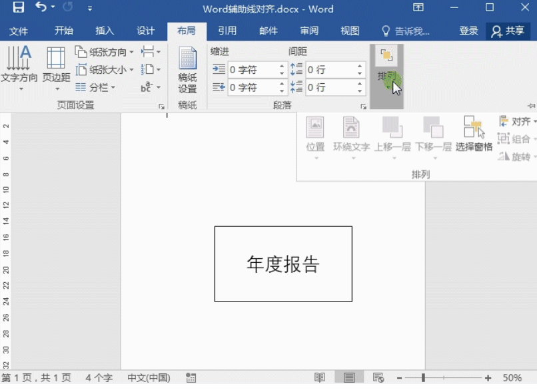Customize the Quick Access Toolbar
The width and height of the screenshot is (537, 392).
coord(90,9)
